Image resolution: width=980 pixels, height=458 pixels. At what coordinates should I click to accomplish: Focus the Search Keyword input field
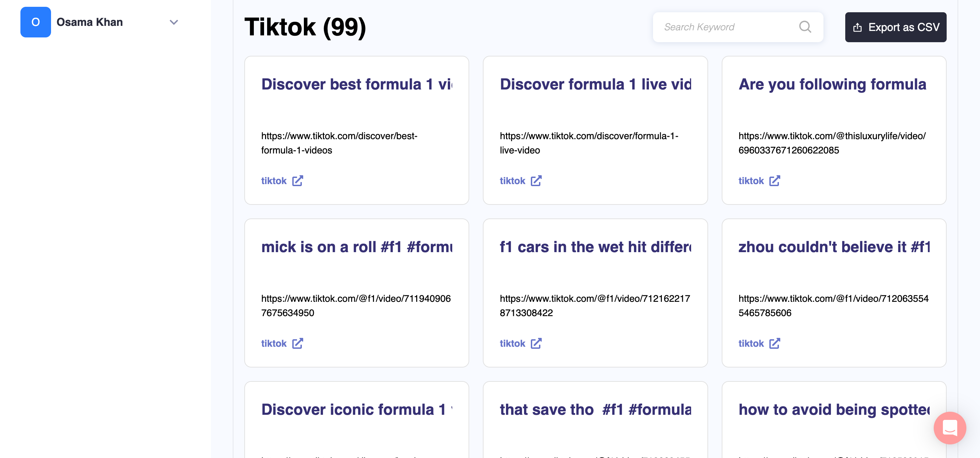point(726,27)
